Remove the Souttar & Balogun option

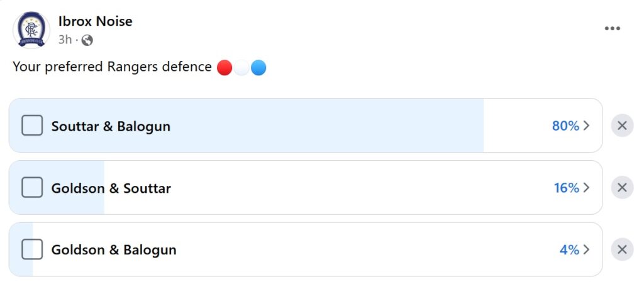click(622, 126)
